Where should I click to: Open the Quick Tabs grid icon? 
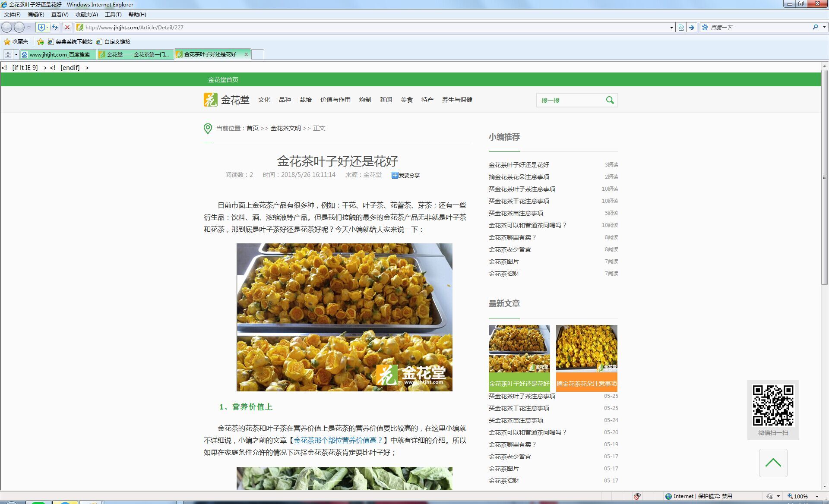[x=8, y=54]
